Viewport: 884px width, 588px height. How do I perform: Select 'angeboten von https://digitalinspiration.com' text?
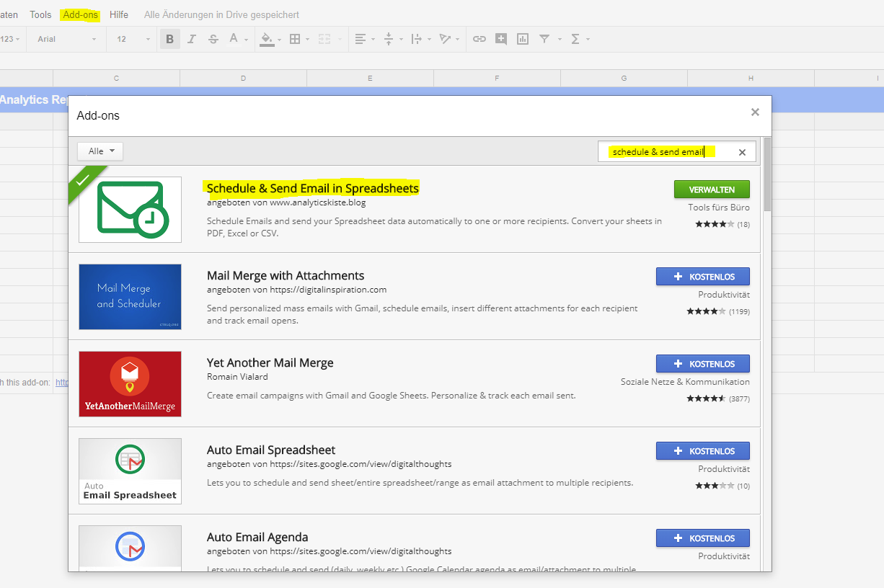tap(297, 290)
